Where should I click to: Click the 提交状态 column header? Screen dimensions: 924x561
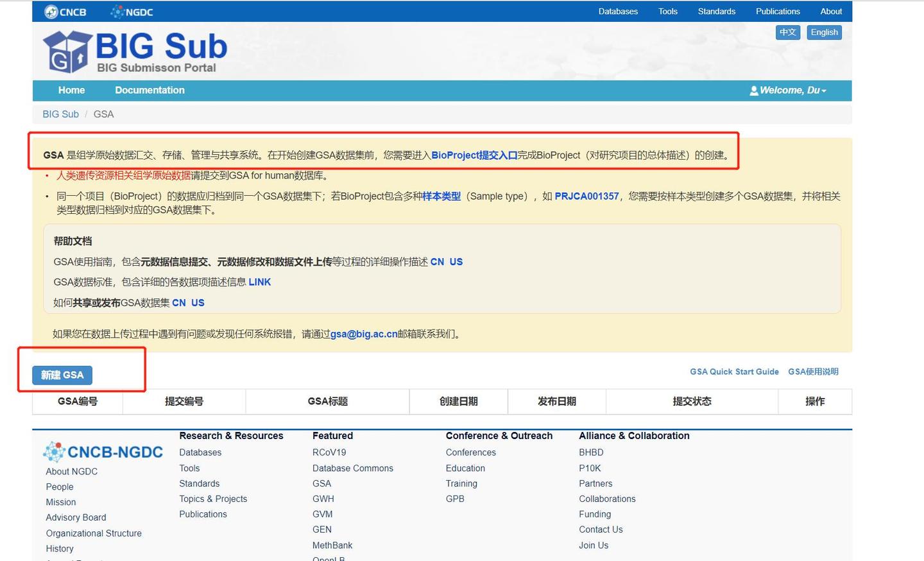tap(692, 401)
